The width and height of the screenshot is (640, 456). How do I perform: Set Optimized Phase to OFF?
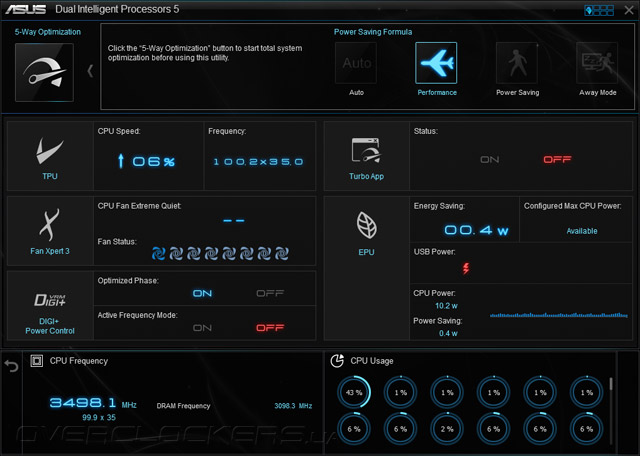point(270,294)
